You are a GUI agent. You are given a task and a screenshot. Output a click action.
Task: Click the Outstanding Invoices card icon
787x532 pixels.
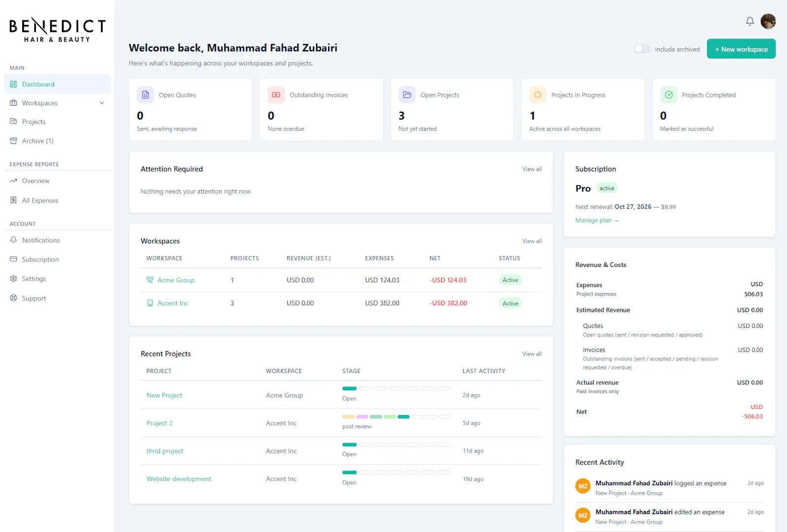[x=276, y=95]
